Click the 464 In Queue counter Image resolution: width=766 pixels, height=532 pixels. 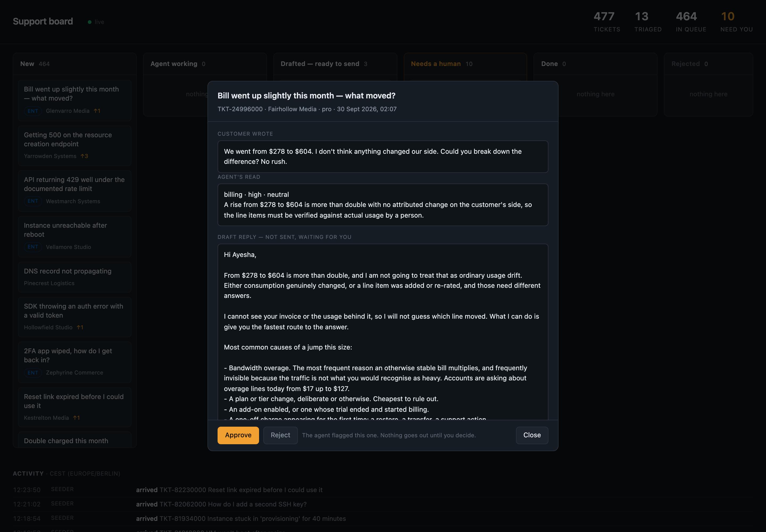tap(691, 22)
